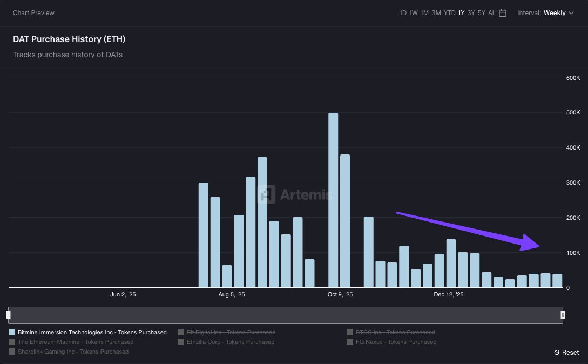Image resolution: width=588 pixels, height=364 pixels.
Task: Click the tallest bar near Oct 9
Action: tap(333, 200)
